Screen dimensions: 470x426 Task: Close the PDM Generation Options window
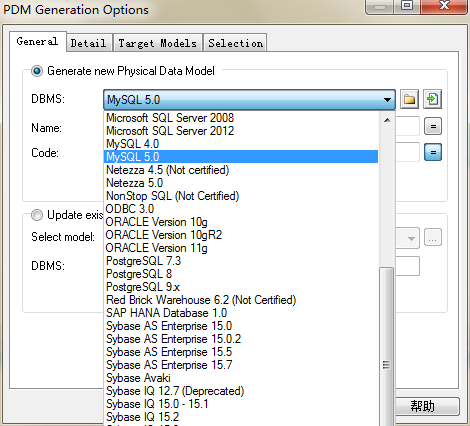point(444,6)
